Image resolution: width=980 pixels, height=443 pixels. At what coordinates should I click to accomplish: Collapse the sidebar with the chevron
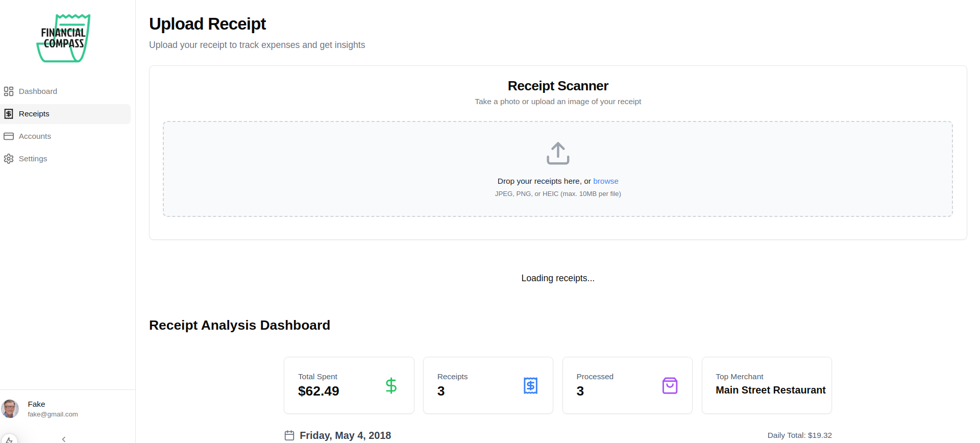point(64,439)
